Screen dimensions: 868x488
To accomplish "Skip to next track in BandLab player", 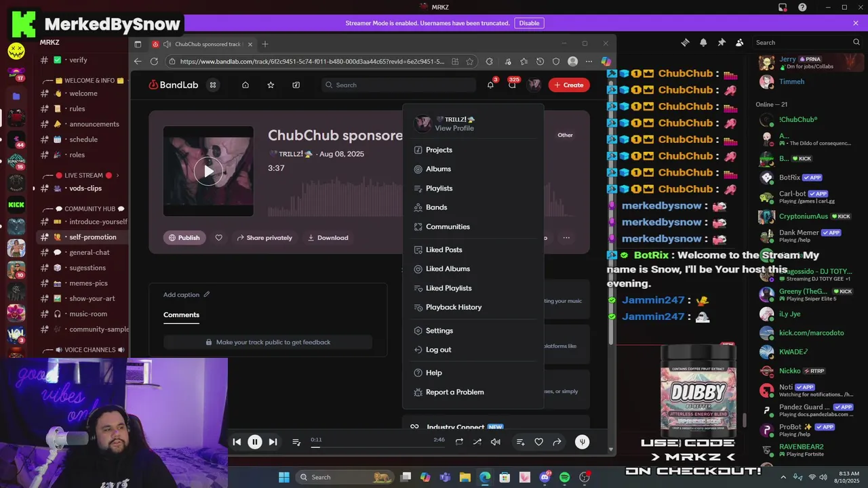I will click(273, 442).
